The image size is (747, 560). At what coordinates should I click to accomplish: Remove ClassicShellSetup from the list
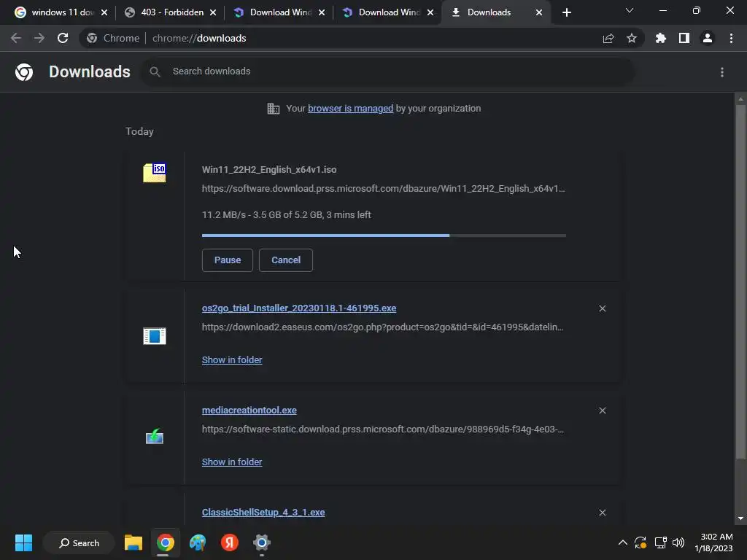click(x=603, y=513)
